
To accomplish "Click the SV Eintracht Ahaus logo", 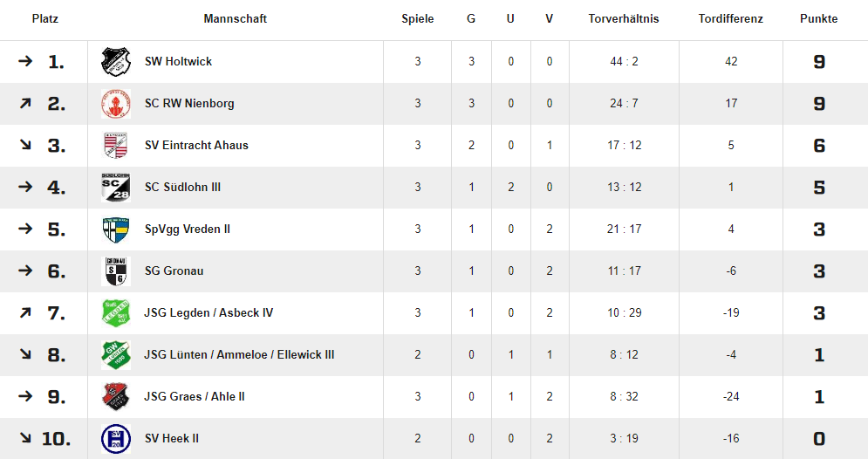I will tap(116, 145).
